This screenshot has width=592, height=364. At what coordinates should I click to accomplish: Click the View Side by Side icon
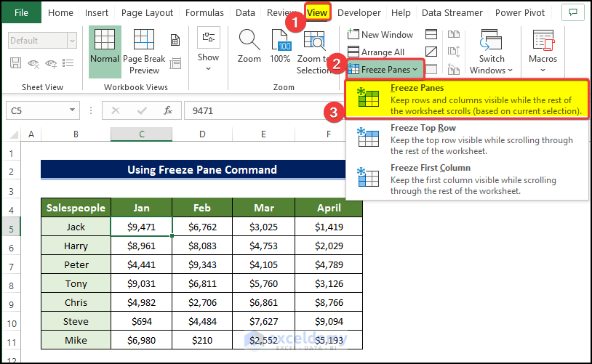[x=453, y=34]
